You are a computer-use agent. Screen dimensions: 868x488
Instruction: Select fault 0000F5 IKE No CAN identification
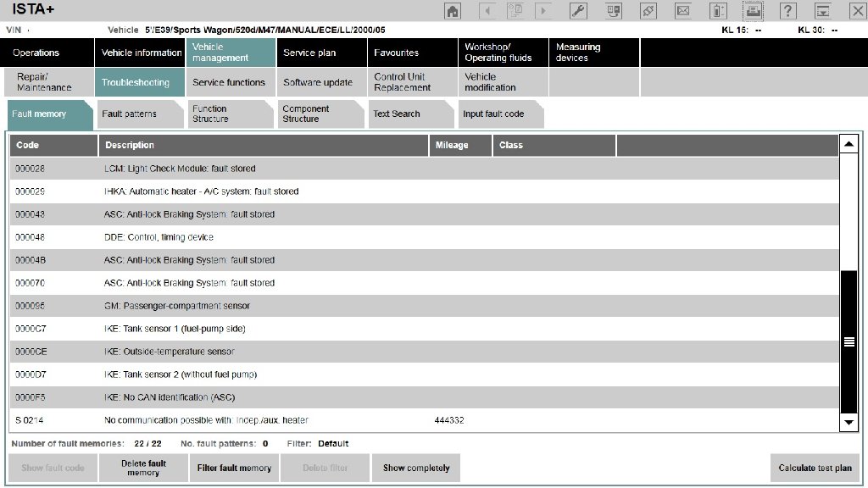pyautogui.click(x=424, y=397)
